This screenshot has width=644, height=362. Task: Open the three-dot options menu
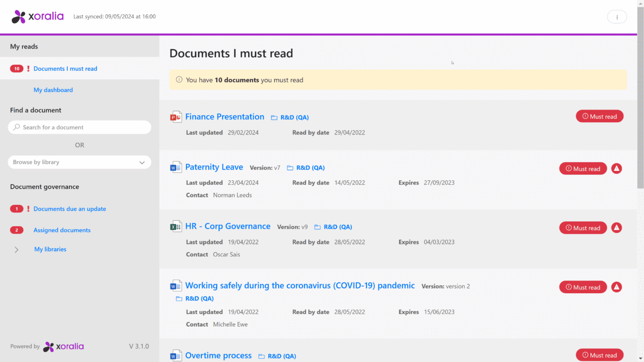pyautogui.click(x=617, y=17)
